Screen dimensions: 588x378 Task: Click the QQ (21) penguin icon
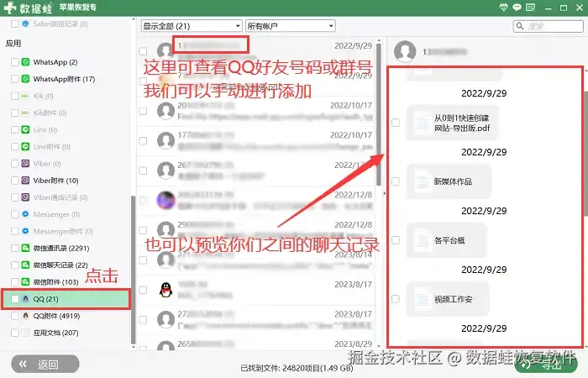click(x=25, y=299)
